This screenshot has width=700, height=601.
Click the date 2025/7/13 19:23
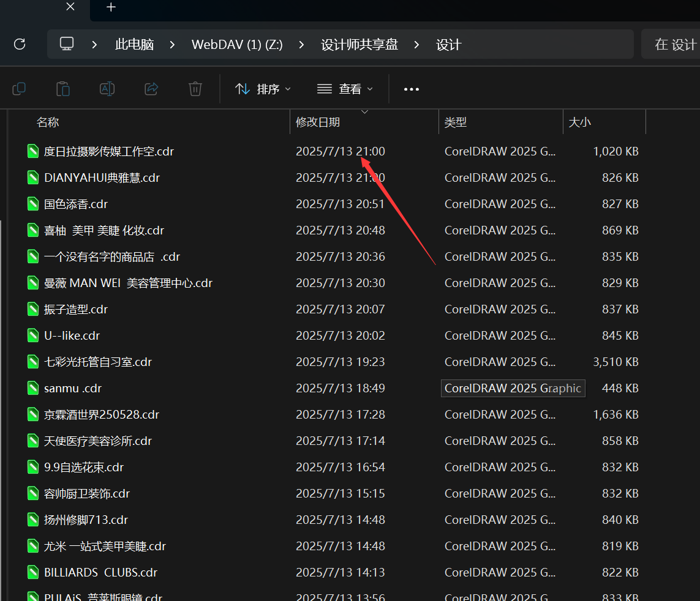pos(340,362)
